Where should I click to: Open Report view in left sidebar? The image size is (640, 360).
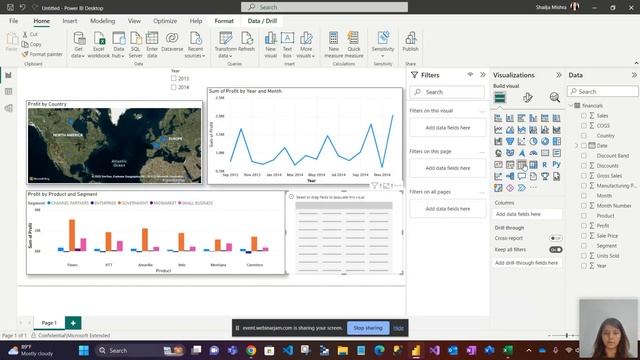[x=9, y=76]
